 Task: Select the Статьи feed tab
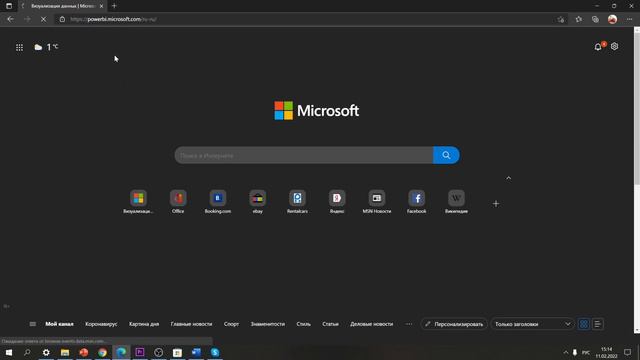[x=330, y=324]
